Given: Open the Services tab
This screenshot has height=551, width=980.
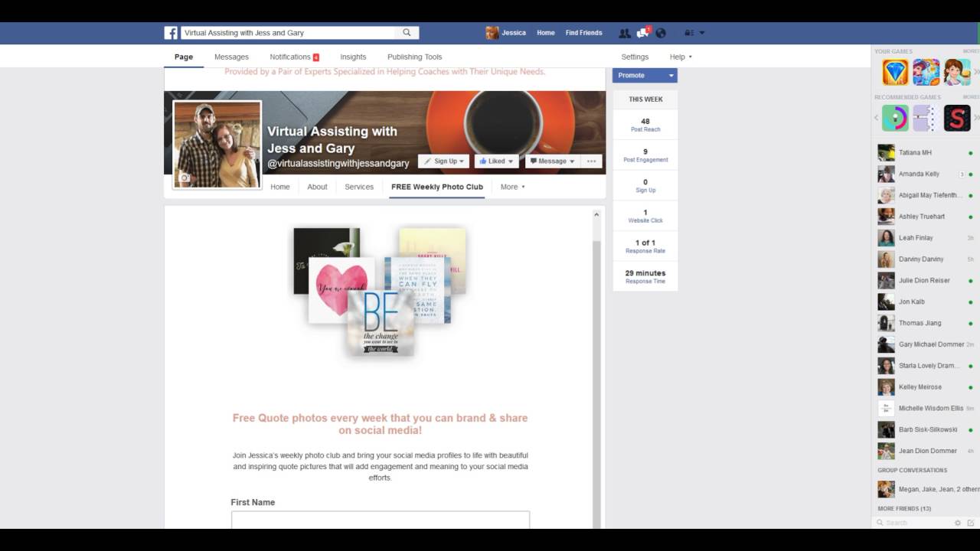Looking at the screenshot, I should tap(359, 187).
